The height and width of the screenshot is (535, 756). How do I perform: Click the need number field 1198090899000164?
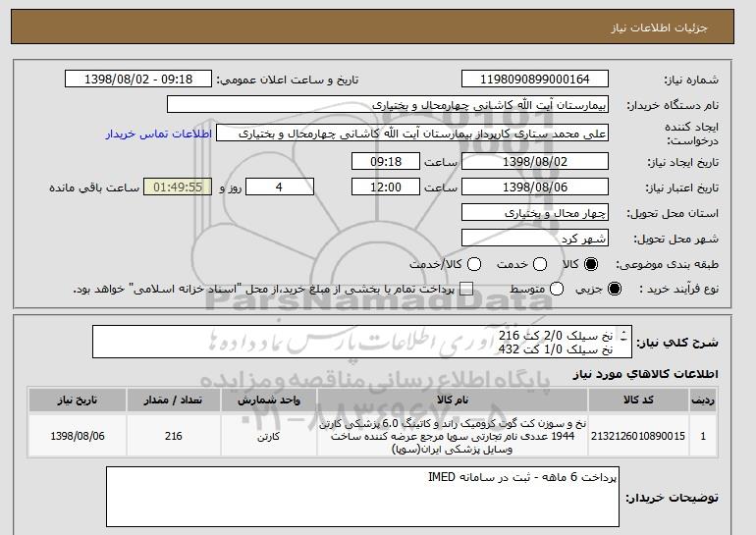click(535, 80)
